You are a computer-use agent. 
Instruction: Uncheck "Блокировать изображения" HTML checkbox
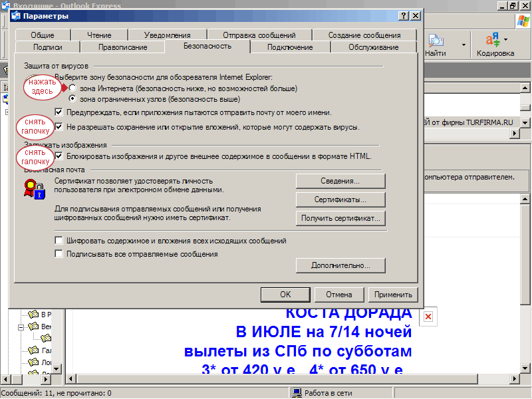(59, 156)
